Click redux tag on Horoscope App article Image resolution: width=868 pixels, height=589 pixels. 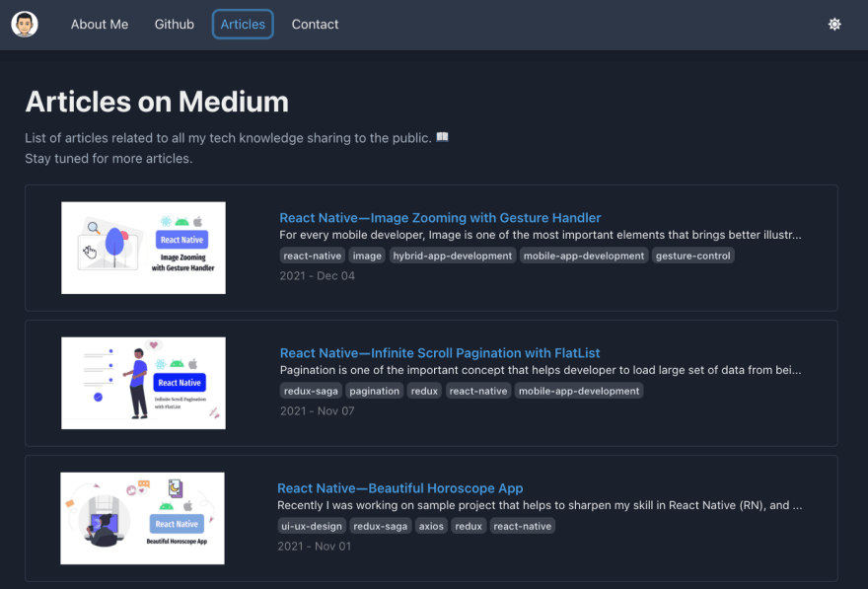tap(469, 526)
